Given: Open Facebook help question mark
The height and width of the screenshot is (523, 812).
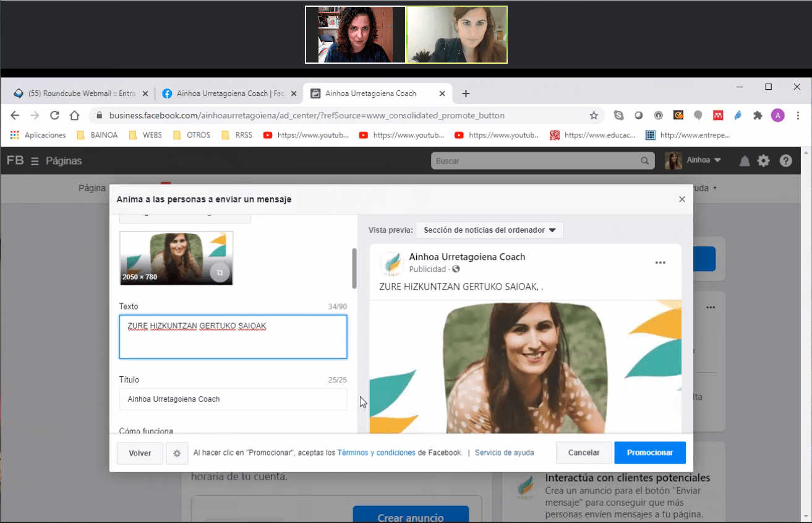Looking at the screenshot, I should (x=785, y=161).
